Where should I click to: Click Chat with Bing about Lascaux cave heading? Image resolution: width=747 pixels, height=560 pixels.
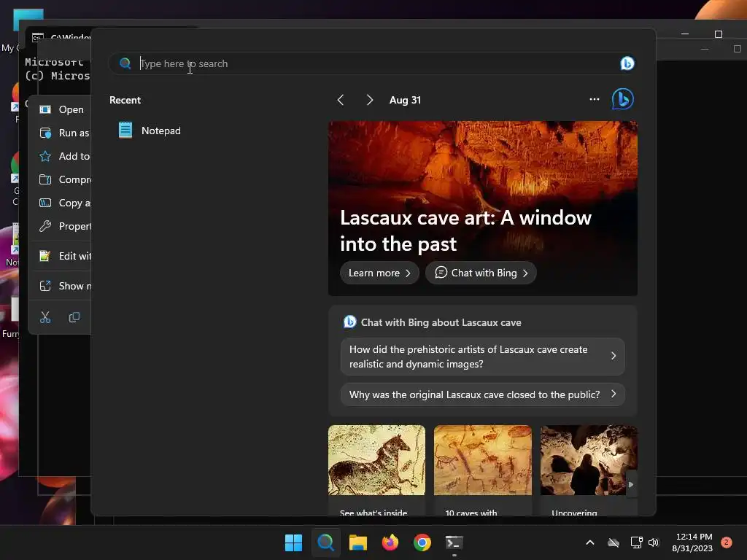(x=441, y=322)
